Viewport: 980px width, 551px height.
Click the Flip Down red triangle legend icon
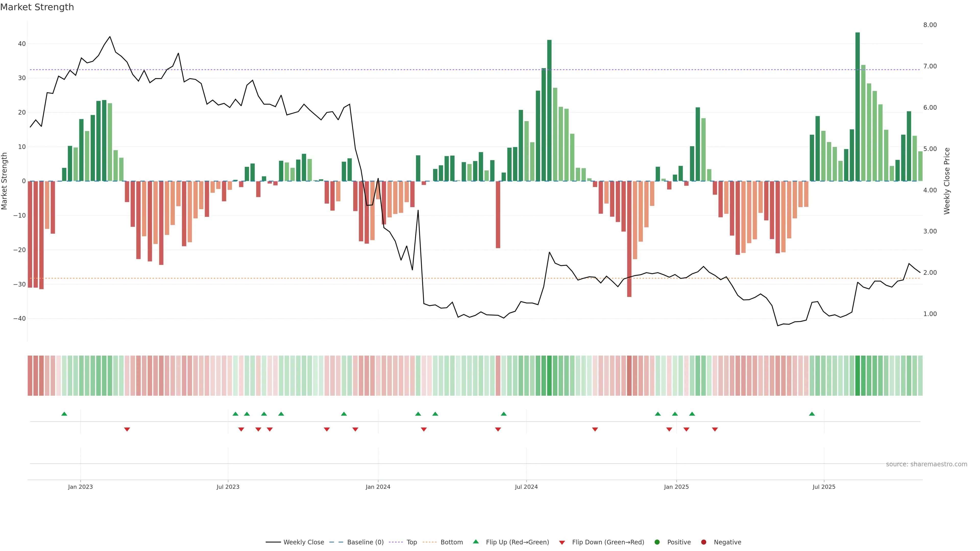pos(562,542)
